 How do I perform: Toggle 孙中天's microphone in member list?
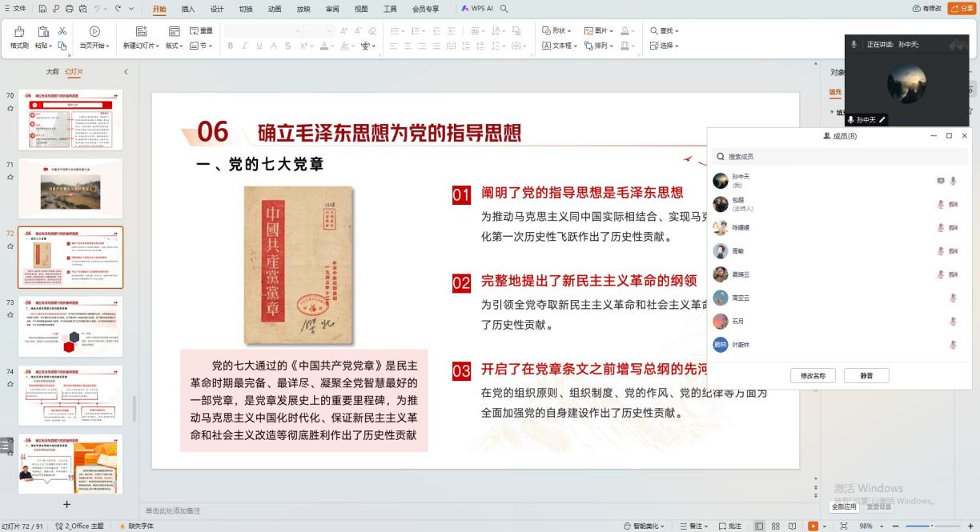click(953, 181)
